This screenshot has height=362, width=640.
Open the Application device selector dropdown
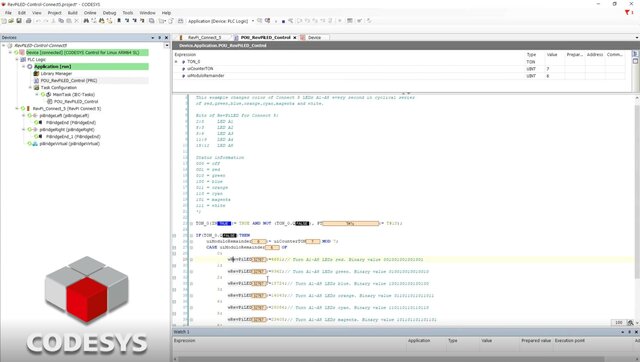pyautogui.click(x=253, y=21)
